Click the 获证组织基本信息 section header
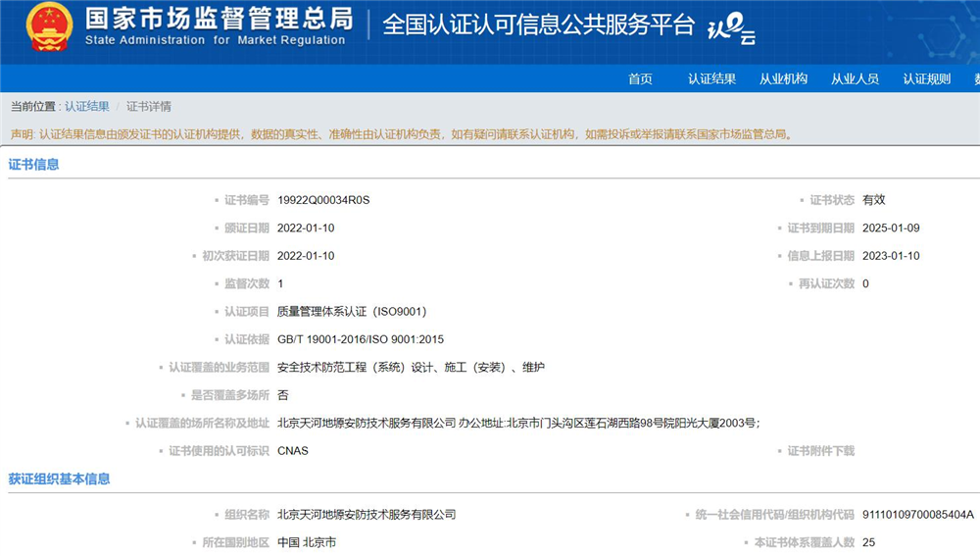 pyautogui.click(x=60, y=480)
